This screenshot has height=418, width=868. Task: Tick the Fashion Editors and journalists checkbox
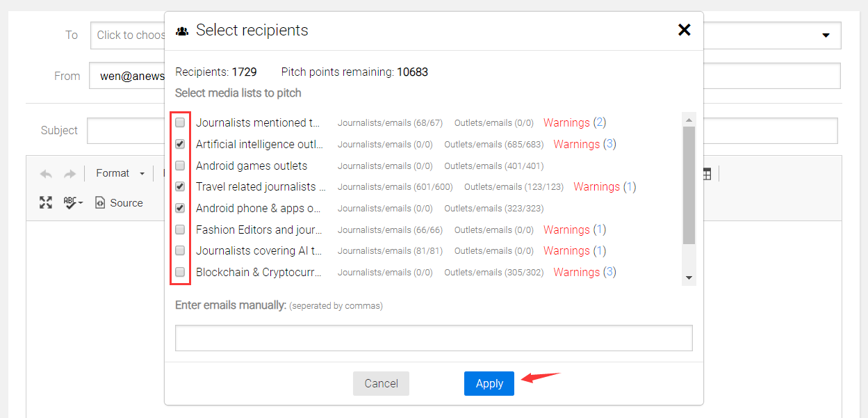[180, 230]
